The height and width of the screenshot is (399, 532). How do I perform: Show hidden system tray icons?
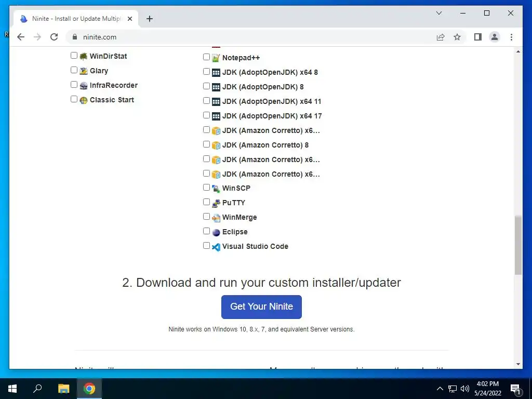pos(440,389)
